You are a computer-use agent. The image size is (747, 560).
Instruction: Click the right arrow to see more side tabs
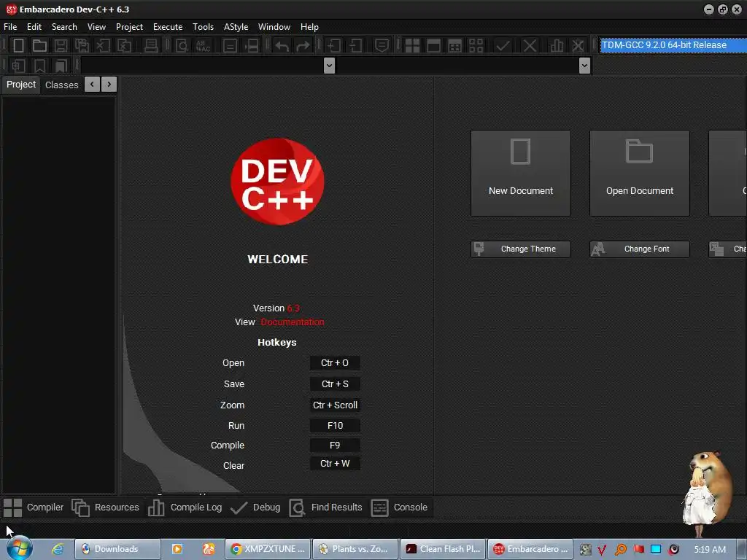(109, 85)
